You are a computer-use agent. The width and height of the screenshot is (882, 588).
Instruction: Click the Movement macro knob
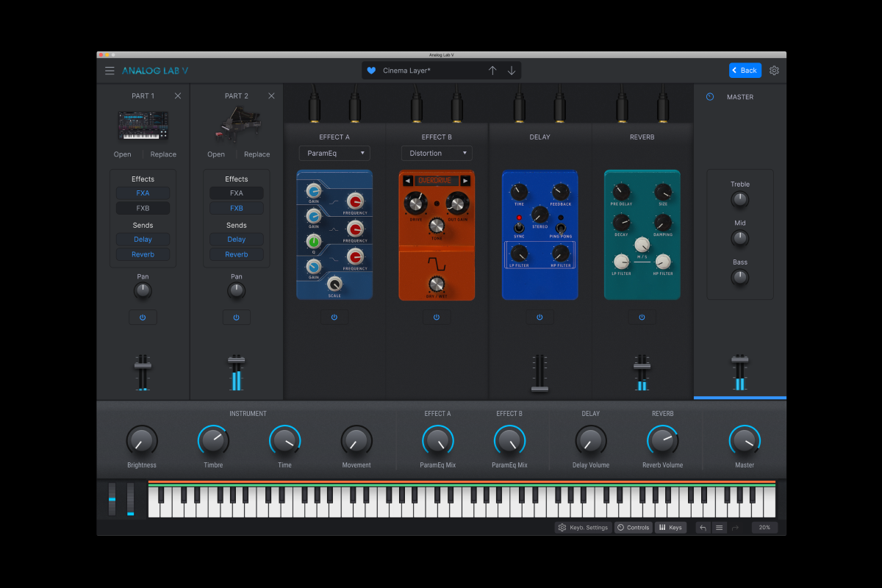pos(356,441)
